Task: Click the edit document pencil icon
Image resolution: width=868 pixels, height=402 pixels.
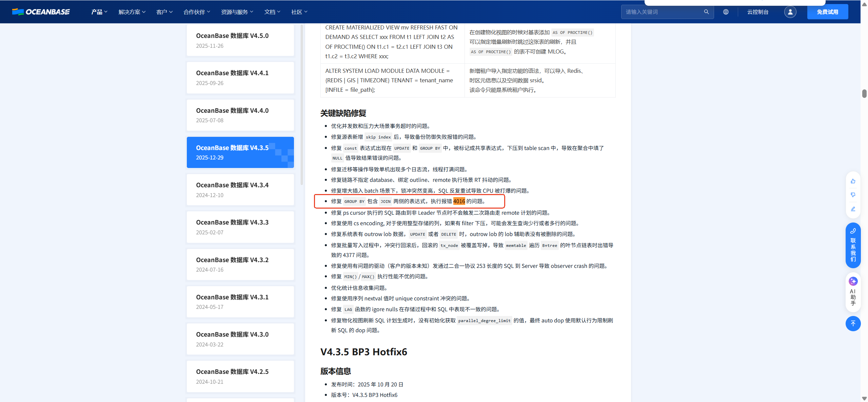Action: point(853,209)
